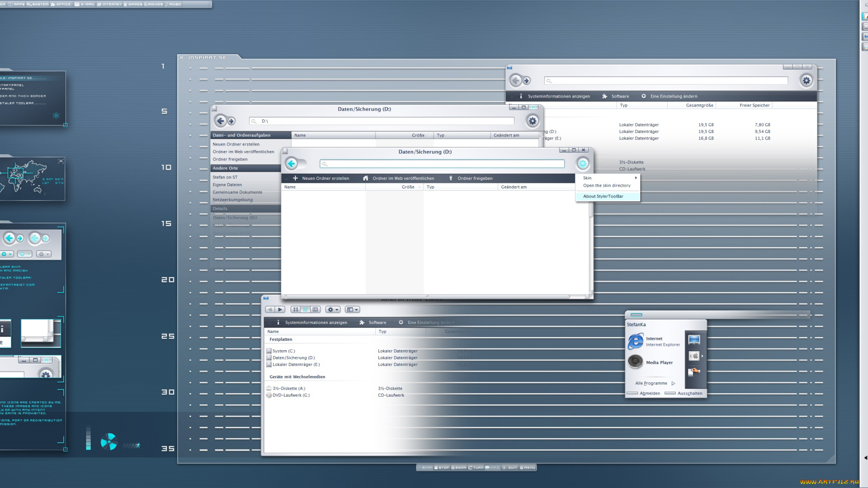
Task: Switch to column view mode
Action: [x=316, y=310]
